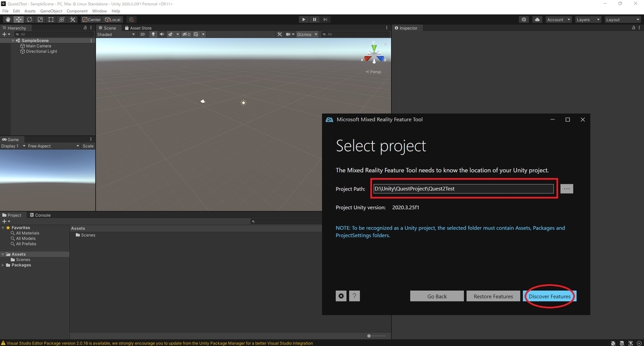The height and width of the screenshot is (346, 644).
Task: Open the Help menu
Action: tap(115, 11)
